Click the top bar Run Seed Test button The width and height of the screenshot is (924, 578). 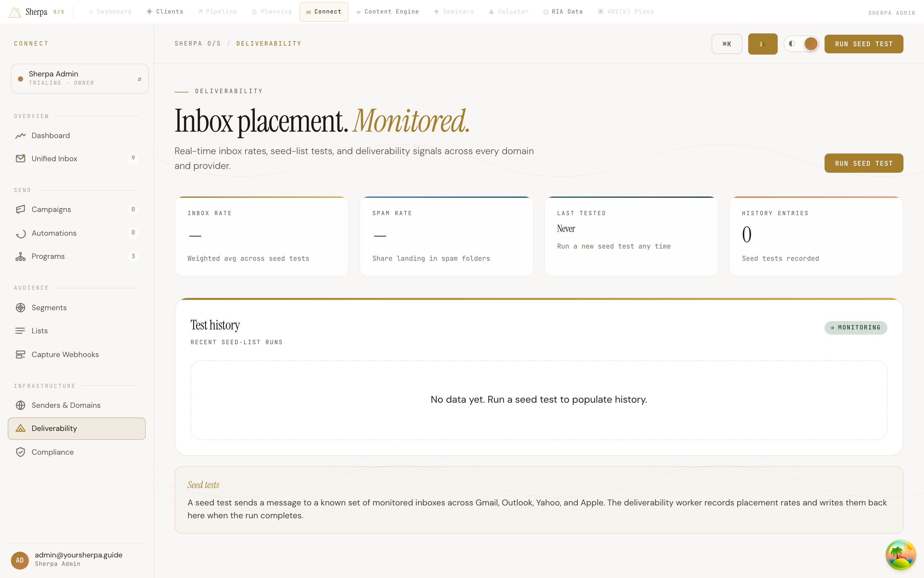point(864,44)
